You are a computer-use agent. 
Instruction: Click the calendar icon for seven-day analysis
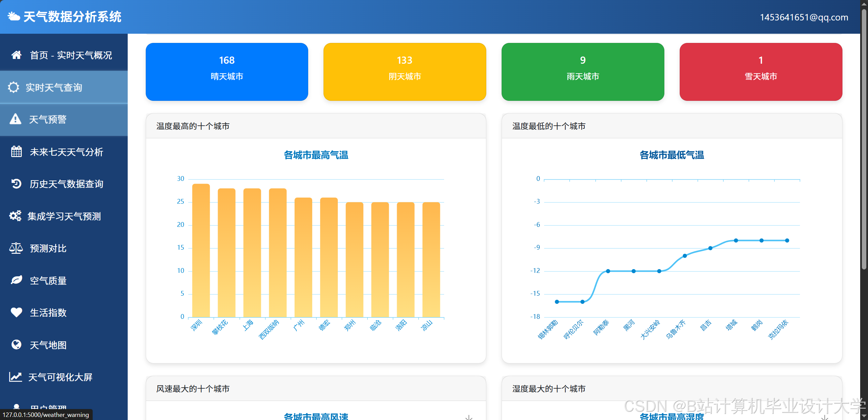pyautogui.click(x=16, y=152)
